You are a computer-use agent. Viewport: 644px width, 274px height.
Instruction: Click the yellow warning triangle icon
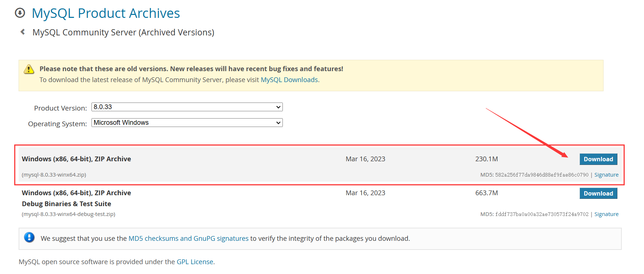(29, 69)
